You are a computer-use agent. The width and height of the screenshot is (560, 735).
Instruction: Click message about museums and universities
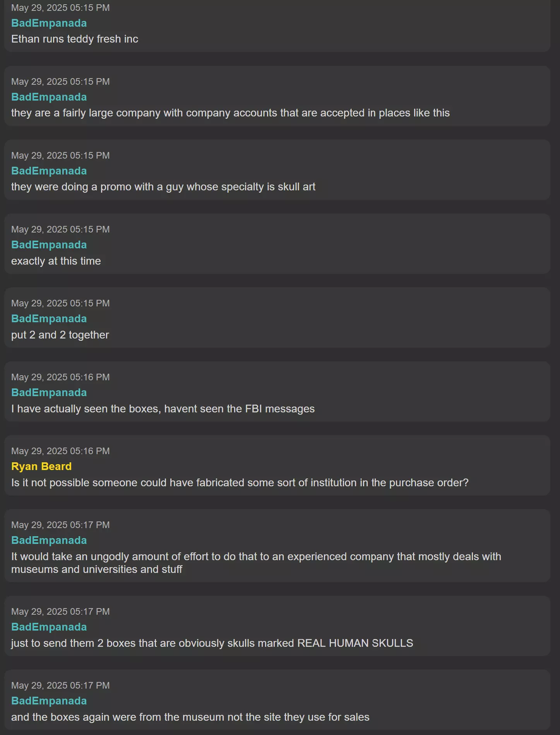pyautogui.click(x=256, y=563)
